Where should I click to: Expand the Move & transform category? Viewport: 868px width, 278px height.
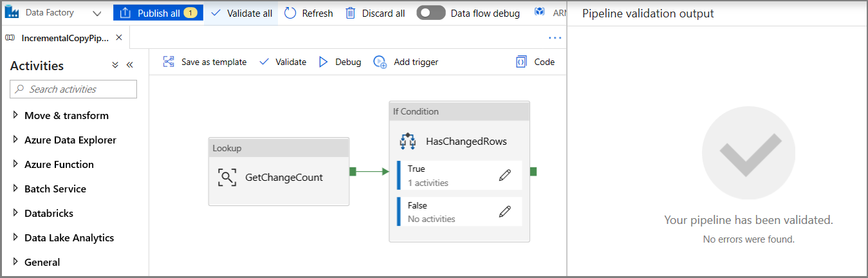15,115
